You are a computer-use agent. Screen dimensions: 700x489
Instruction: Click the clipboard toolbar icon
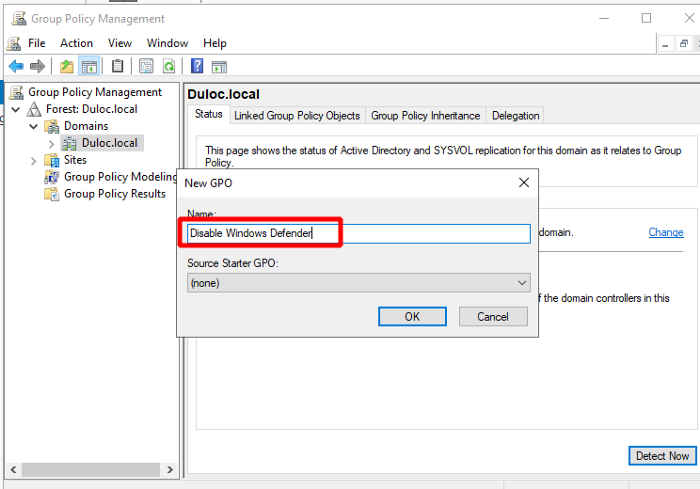tap(117, 66)
